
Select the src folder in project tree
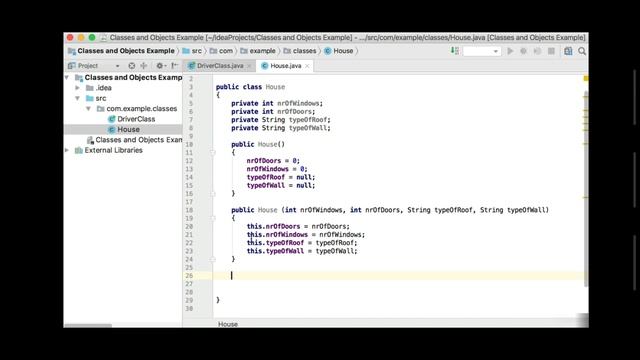tap(96, 98)
